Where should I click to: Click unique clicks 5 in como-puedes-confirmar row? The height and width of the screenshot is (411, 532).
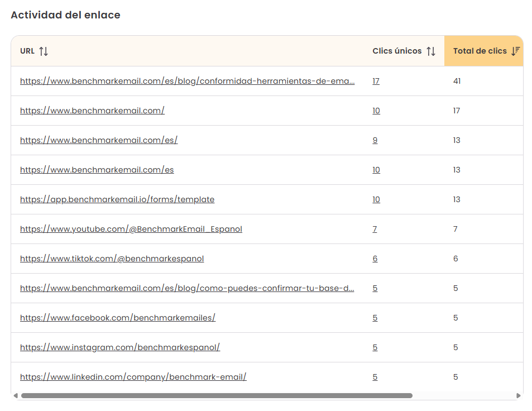click(x=375, y=288)
